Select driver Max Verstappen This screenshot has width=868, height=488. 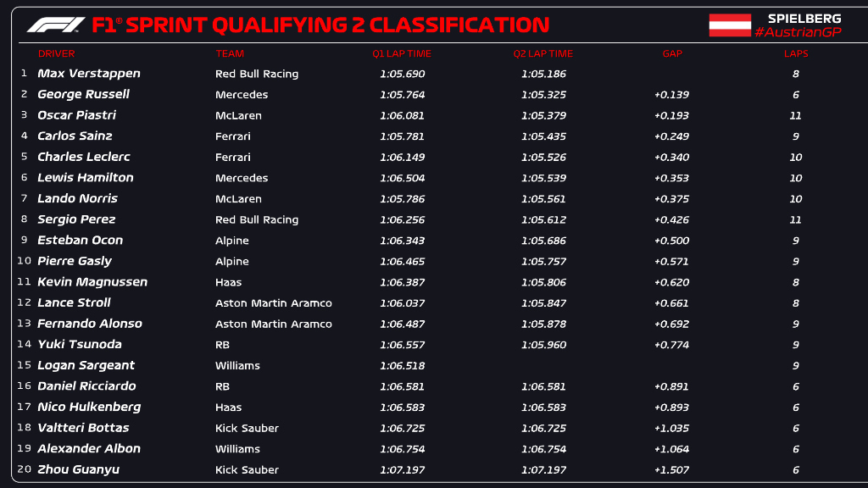[x=89, y=74]
